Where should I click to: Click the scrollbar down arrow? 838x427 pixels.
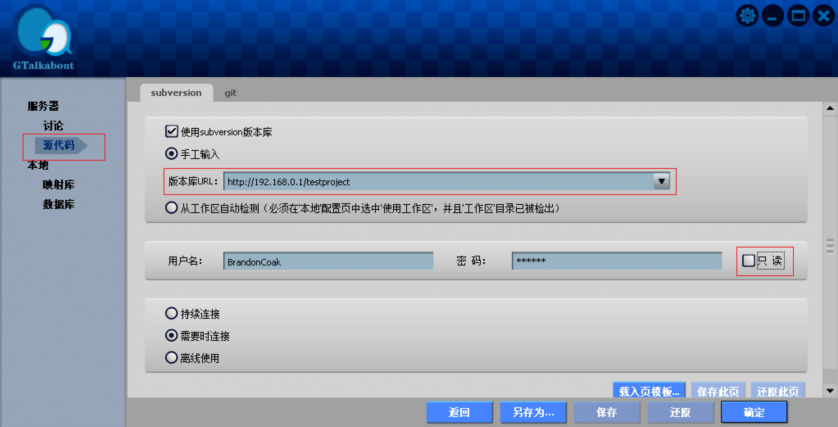[829, 390]
